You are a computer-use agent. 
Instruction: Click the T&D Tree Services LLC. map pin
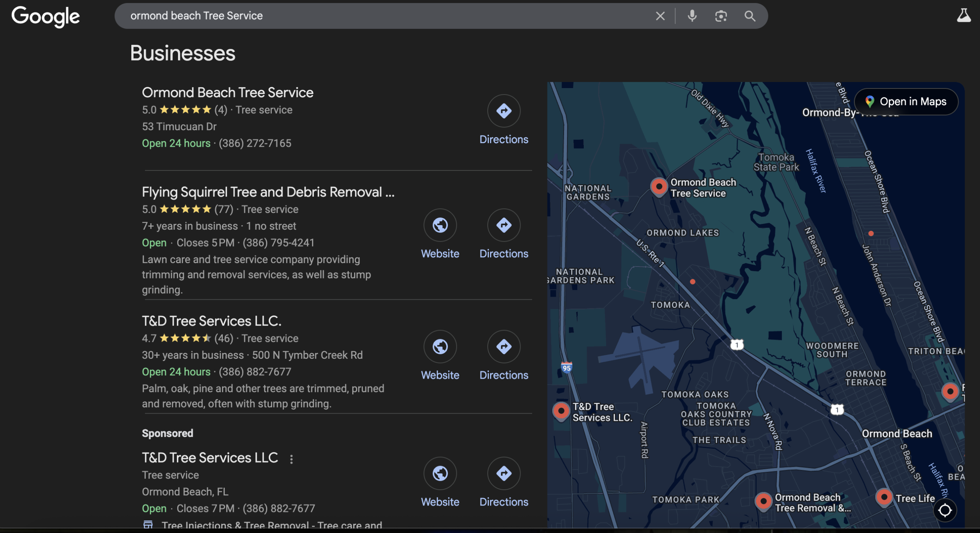(x=561, y=412)
